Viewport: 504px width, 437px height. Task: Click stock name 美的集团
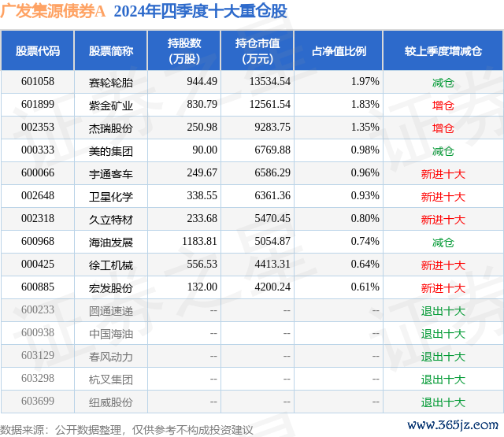[111, 151]
